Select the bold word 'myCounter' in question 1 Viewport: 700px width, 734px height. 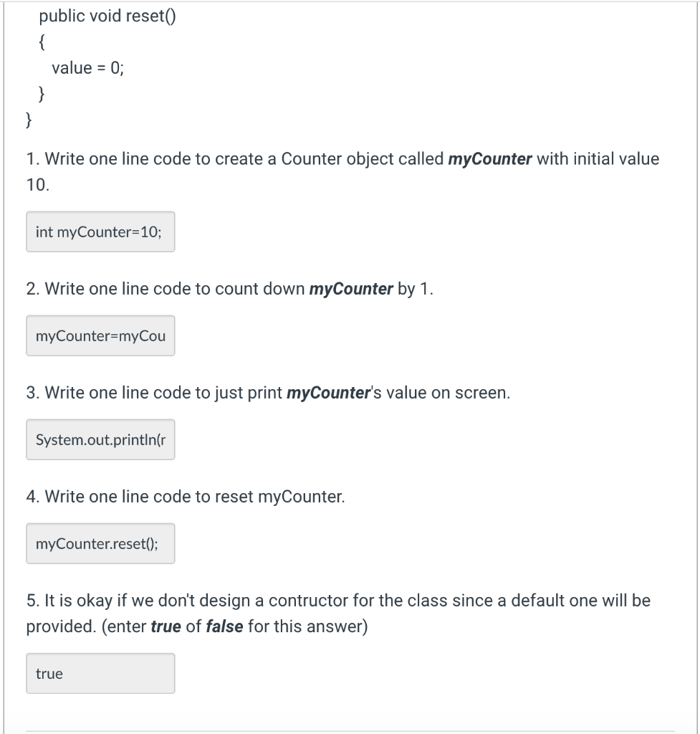[489, 158]
